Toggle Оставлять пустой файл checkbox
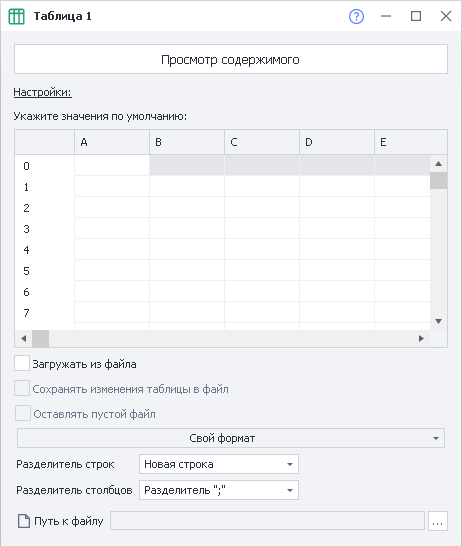 23,413
